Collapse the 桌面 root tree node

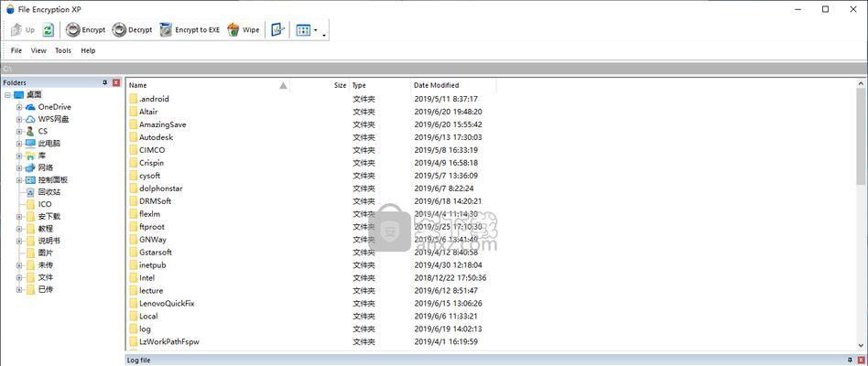click(6, 95)
